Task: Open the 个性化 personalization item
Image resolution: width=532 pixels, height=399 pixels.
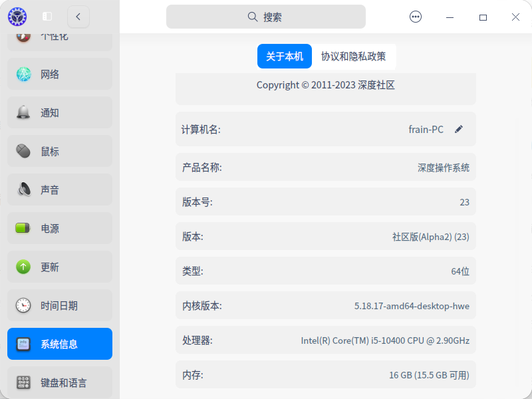Action: pos(60,41)
